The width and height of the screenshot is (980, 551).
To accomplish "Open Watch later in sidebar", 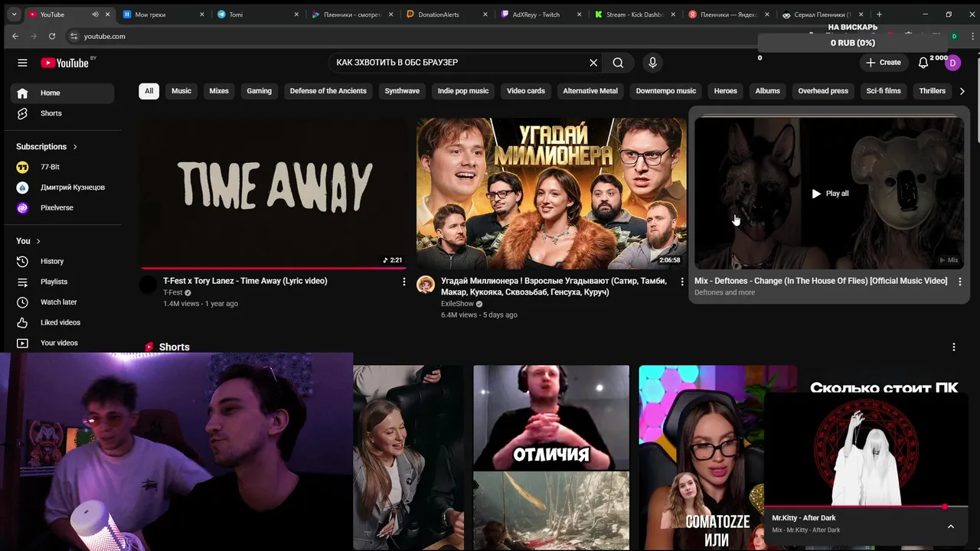I will (61, 302).
